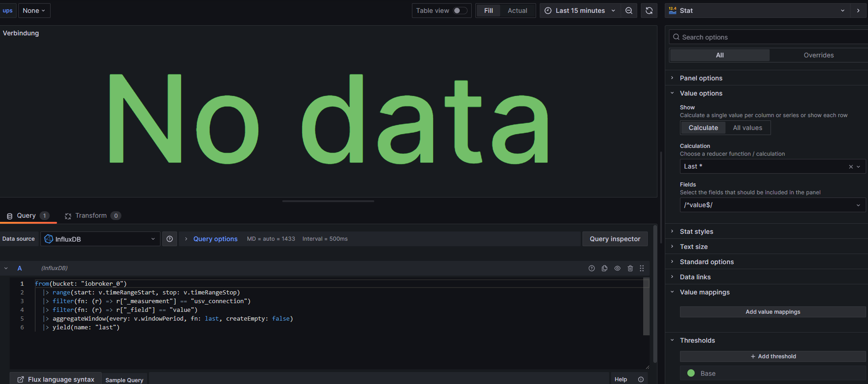The image size is (868, 384).
Task: Expand Stat styles section
Action: click(x=696, y=232)
